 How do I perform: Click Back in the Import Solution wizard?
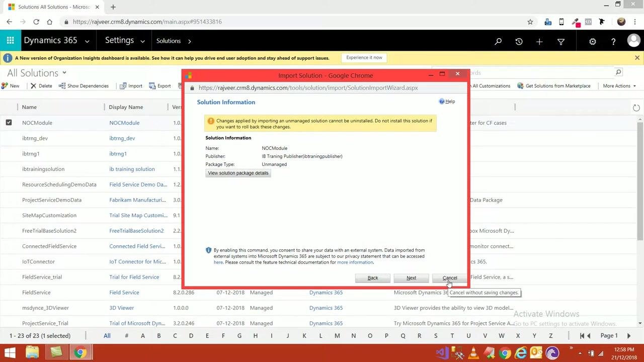point(373,278)
